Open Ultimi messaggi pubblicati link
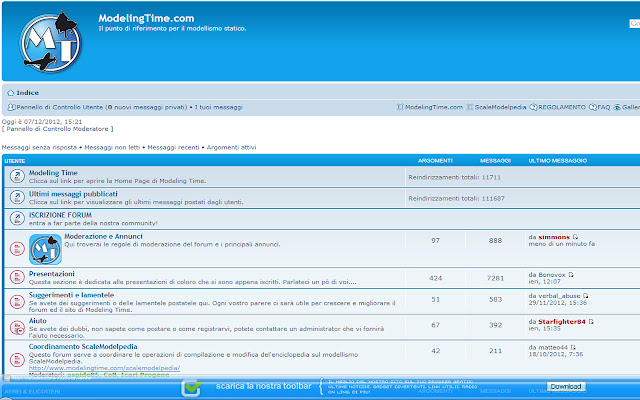This screenshot has height=400, width=640. [73, 194]
